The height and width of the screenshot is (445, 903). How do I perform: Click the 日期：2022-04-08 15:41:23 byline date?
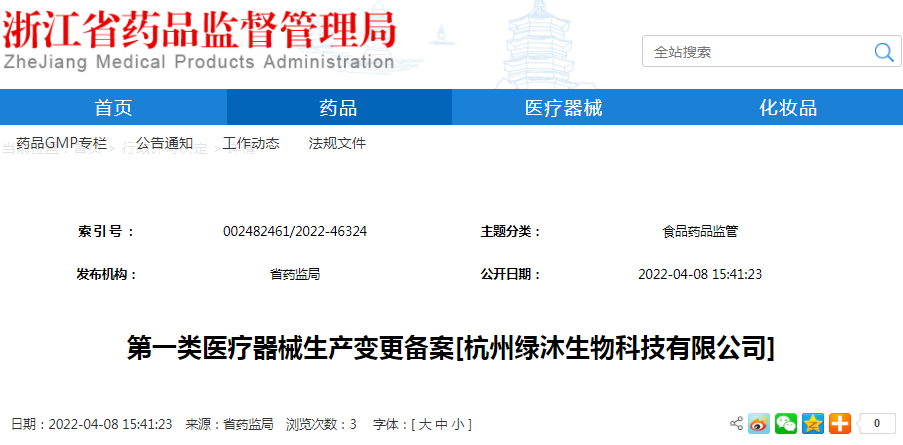coord(92,425)
